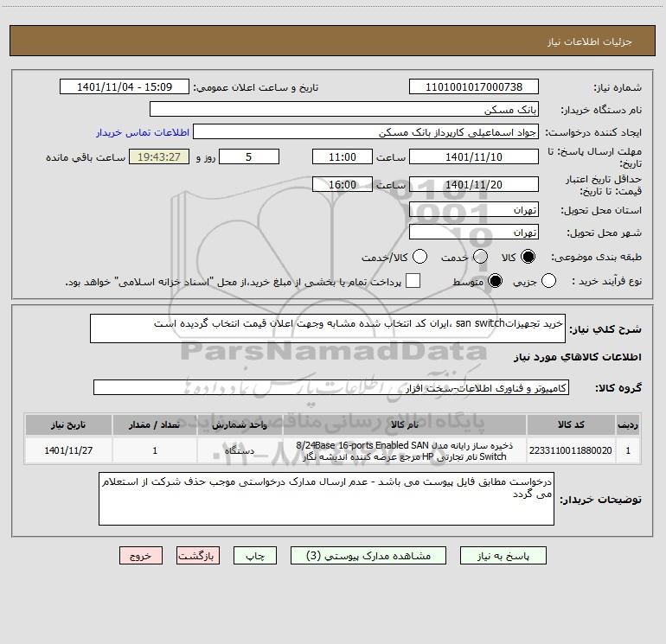The height and width of the screenshot is (644, 666).
Task: Click the response deadline date field 1401/11/10
Action: point(473,156)
